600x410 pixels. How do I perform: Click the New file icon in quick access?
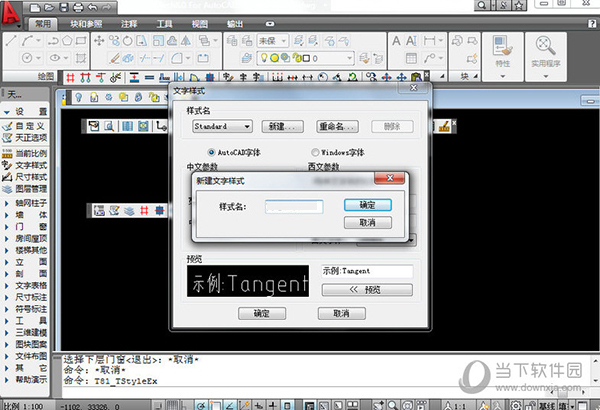[x=35, y=7]
